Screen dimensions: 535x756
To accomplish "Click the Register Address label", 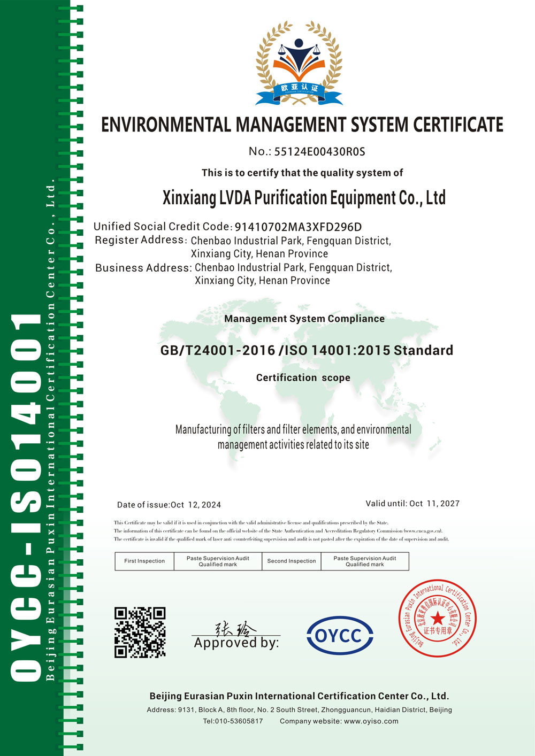I will point(140,240).
